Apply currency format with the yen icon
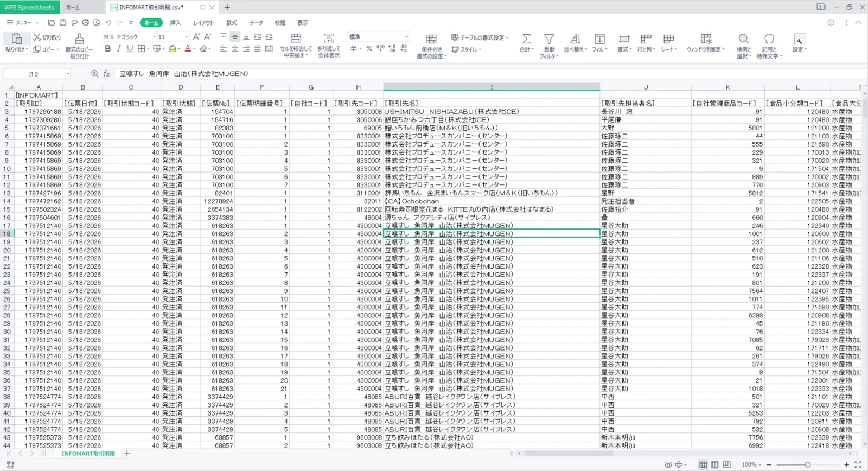Viewport: 868px width, 471px height. [x=354, y=49]
